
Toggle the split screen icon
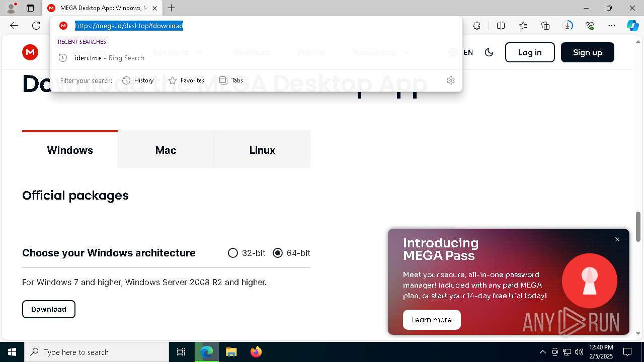click(x=501, y=26)
